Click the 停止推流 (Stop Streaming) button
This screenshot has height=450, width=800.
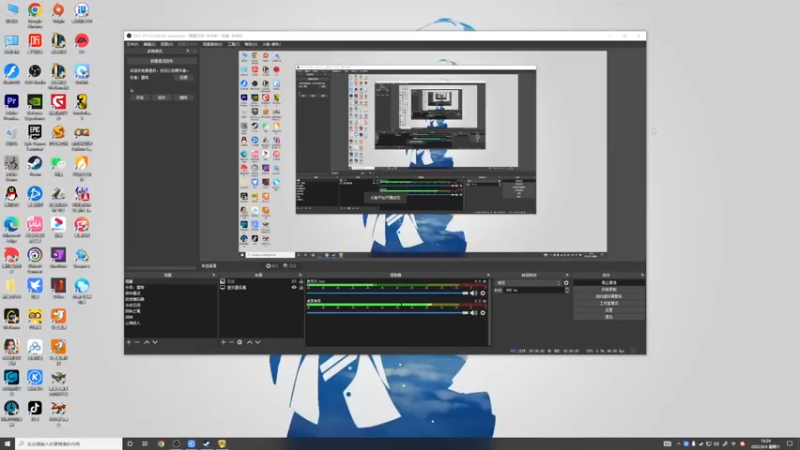point(609,283)
